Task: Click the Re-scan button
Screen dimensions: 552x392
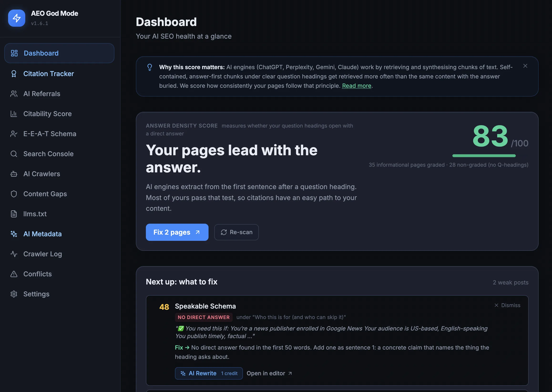Action: [236, 232]
